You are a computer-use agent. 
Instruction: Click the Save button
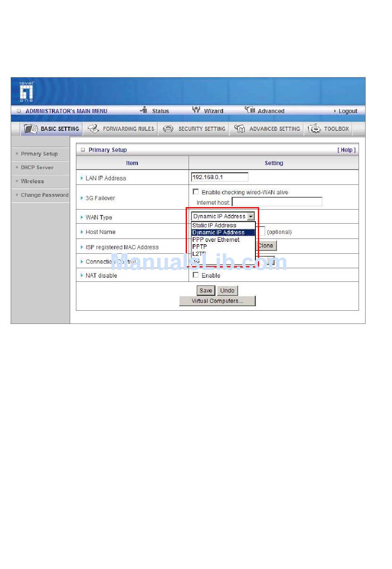[x=205, y=290]
